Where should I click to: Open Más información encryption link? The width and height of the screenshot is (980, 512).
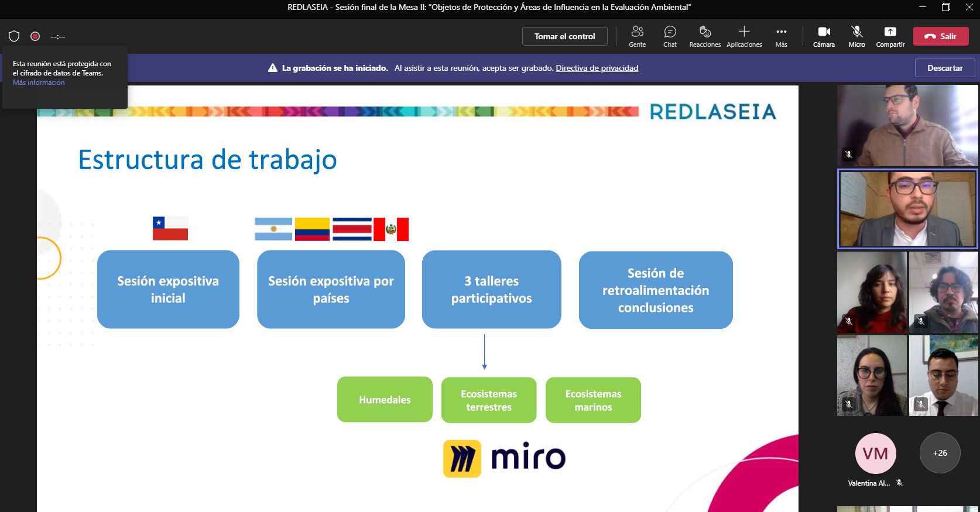coord(39,83)
